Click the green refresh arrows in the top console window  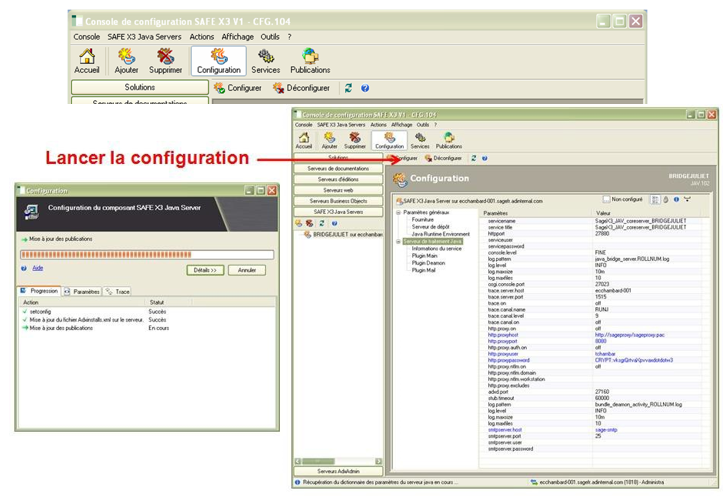click(x=348, y=88)
